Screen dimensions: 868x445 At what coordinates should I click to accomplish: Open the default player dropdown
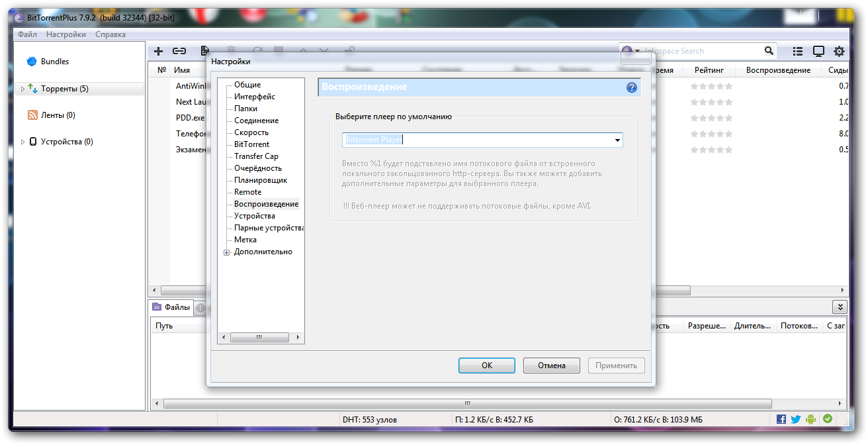point(617,140)
